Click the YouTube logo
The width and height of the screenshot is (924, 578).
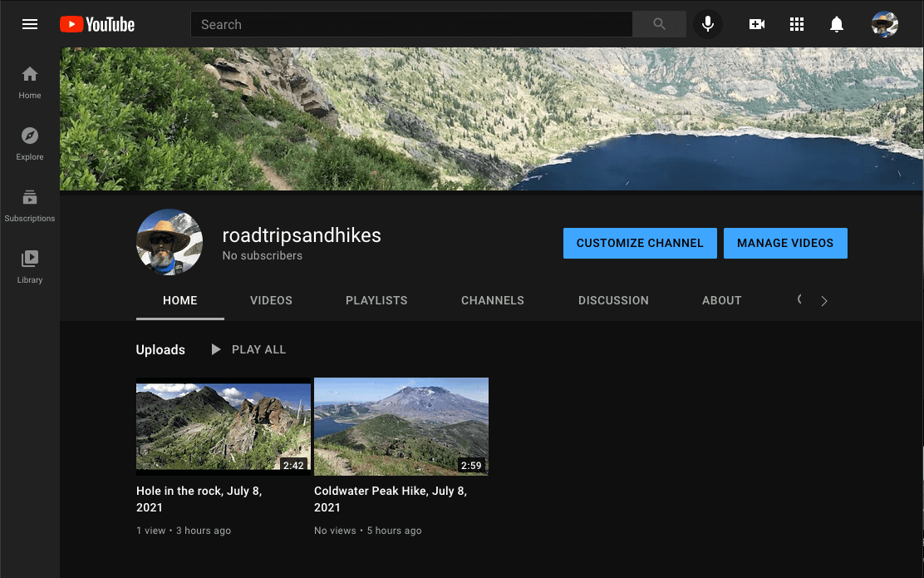pos(97,24)
